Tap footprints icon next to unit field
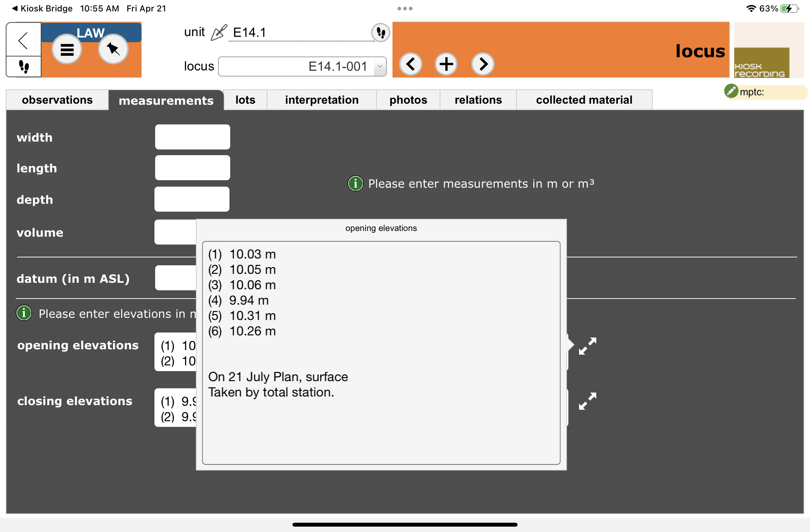The image size is (810, 532). click(x=380, y=33)
